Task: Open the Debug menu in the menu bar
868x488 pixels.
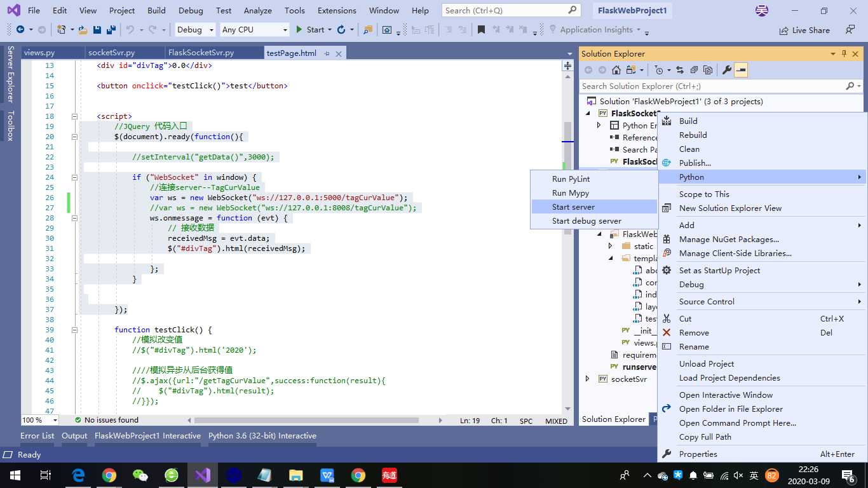Action: click(190, 10)
